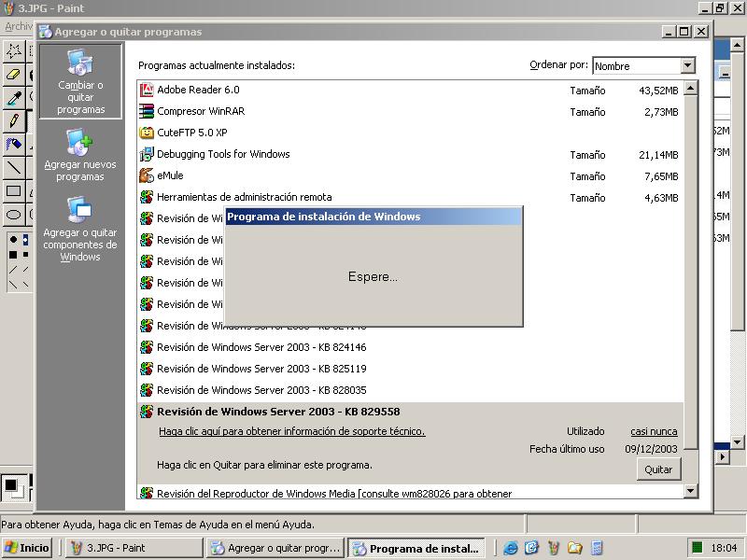Select the KB 825119 revision row
Image resolution: width=747 pixels, height=560 pixels.
tap(410, 369)
